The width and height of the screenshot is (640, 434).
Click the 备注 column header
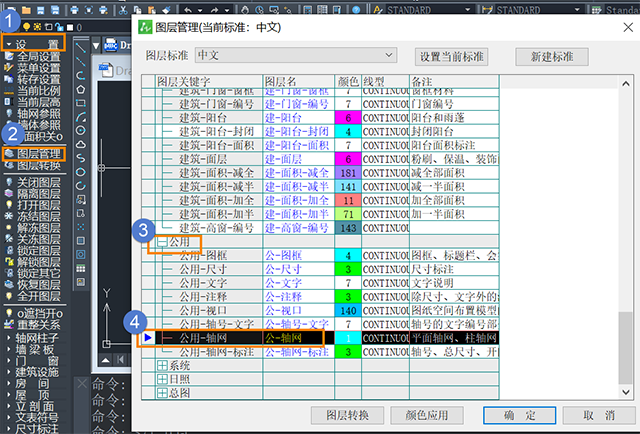tap(454, 81)
